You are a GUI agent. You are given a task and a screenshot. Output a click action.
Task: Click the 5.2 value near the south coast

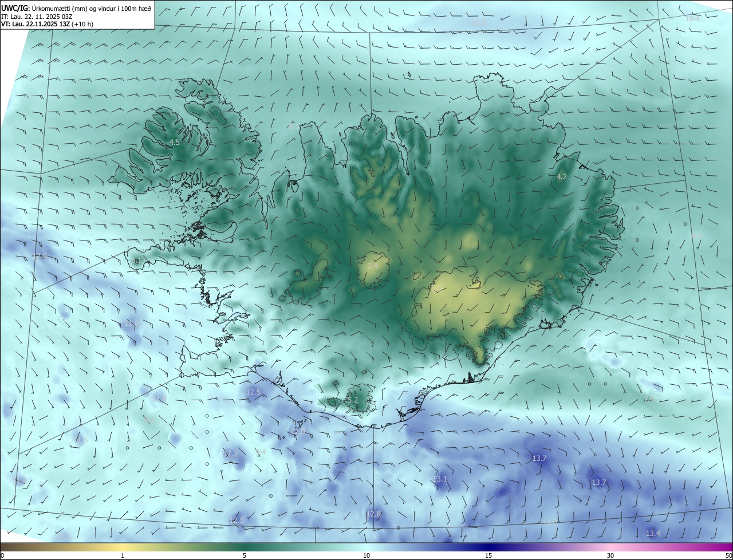tap(353, 400)
